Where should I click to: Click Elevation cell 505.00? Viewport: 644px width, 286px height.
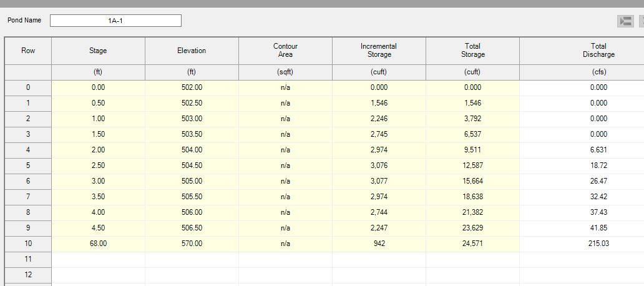pyautogui.click(x=192, y=181)
